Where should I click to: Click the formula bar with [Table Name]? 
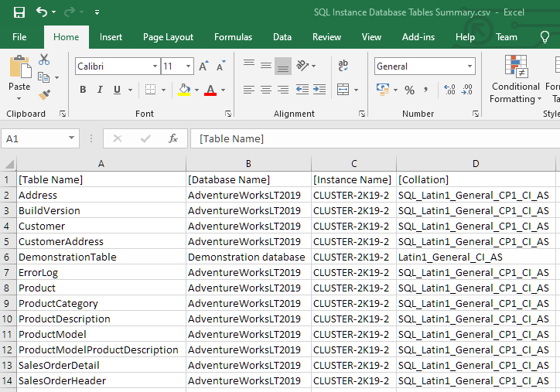coord(375,138)
